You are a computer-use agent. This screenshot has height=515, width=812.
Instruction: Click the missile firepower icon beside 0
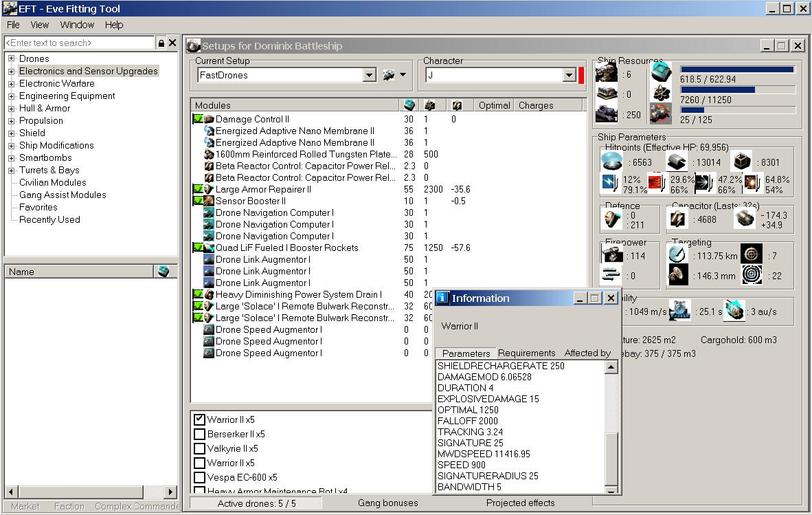(611, 274)
